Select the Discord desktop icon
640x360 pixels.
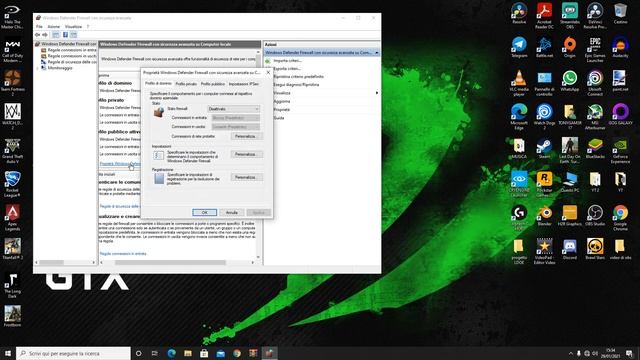pos(570,249)
